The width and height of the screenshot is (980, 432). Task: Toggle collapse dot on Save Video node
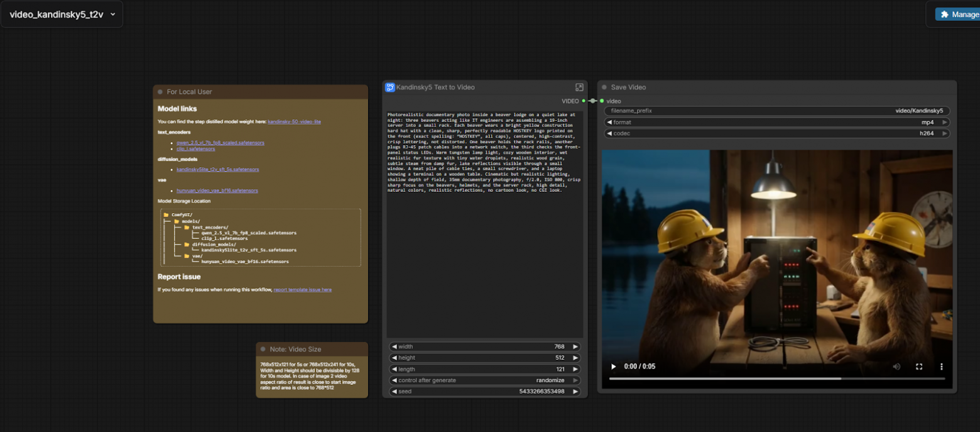(604, 87)
